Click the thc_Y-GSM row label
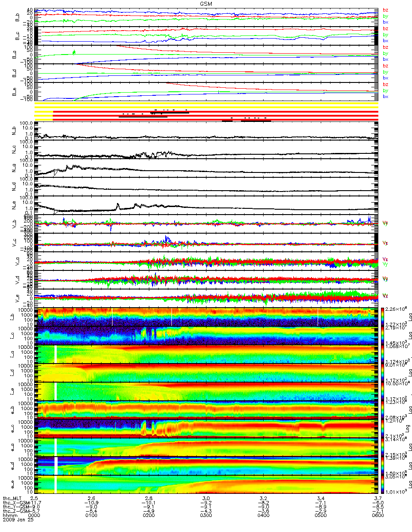412x532 pixels. click(16, 508)
